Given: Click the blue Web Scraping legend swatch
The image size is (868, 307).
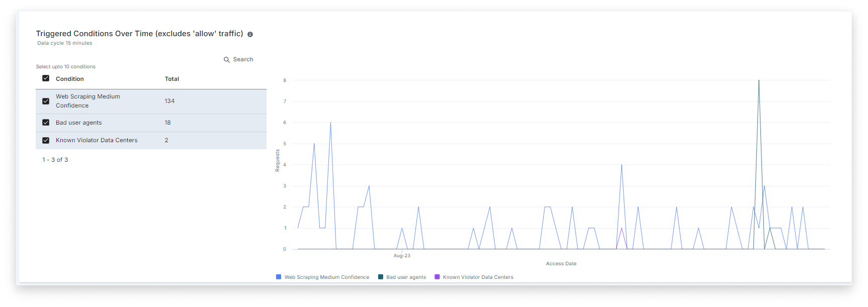Looking at the screenshot, I should pyautogui.click(x=279, y=277).
